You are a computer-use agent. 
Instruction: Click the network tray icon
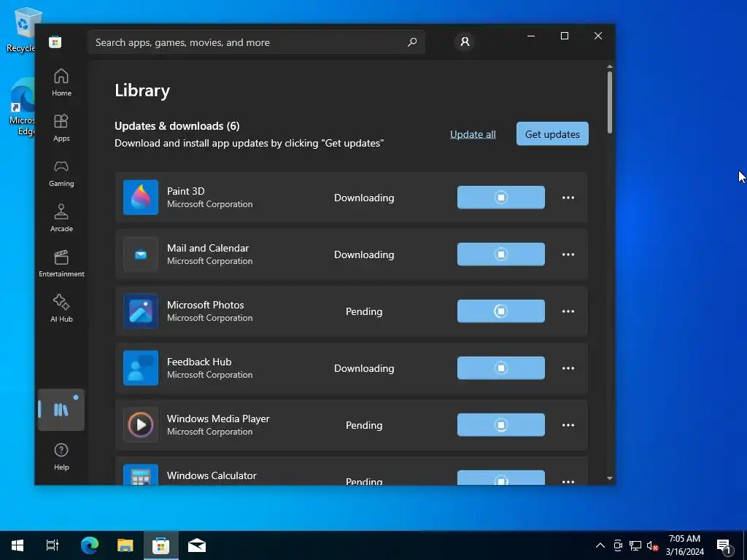coord(635,545)
